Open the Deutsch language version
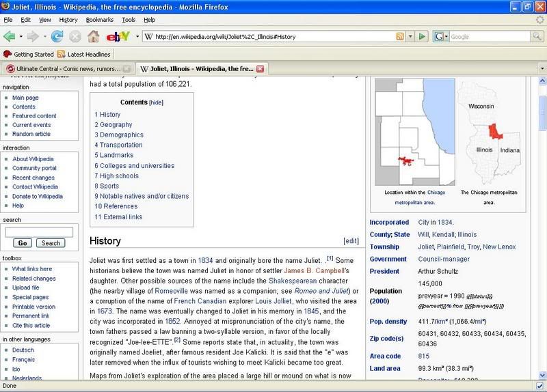Screen dimensions: 547x392 (23, 350)
